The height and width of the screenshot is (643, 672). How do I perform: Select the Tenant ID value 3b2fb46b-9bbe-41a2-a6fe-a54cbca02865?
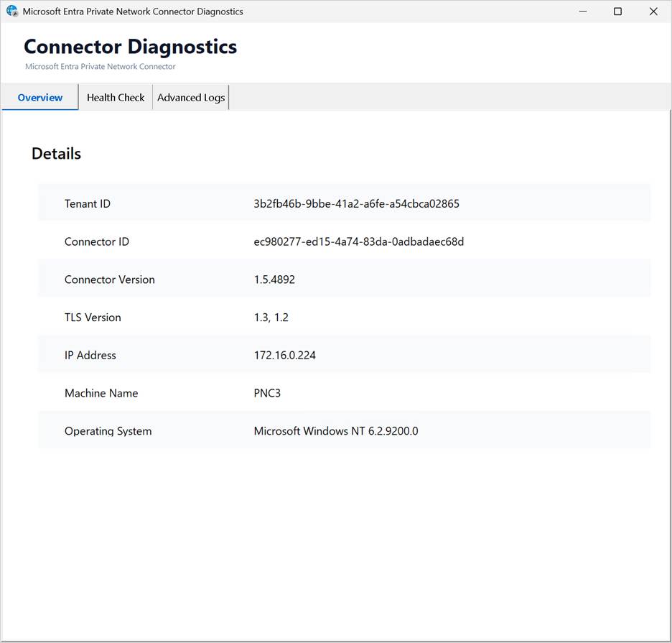pyautogui.click(x=356, y=204)
